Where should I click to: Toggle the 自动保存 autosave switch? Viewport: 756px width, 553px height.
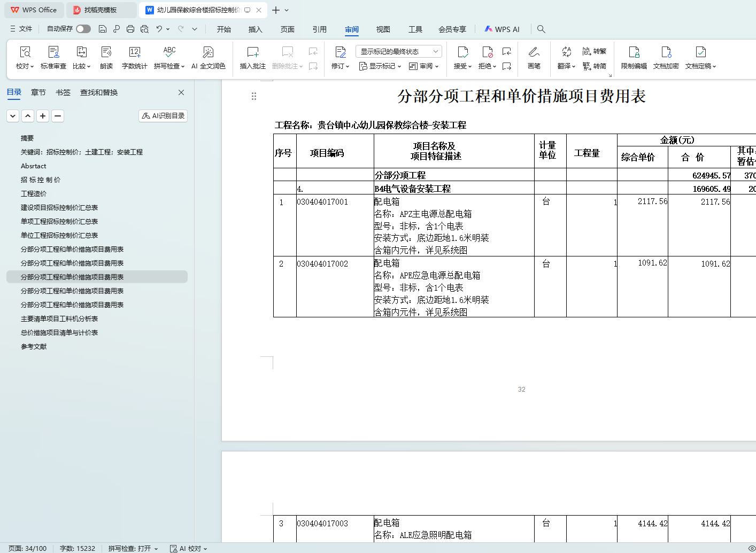pos(83,29)
